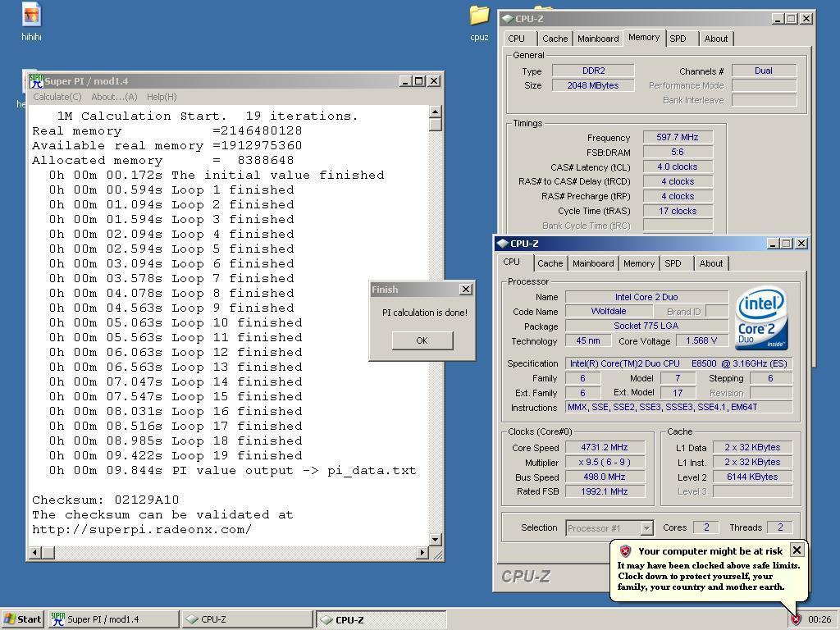Viewport: 840px width, 630px height.
Task: Select Mainboard tab in rear CPU-Z window
Action: [598, 39]
